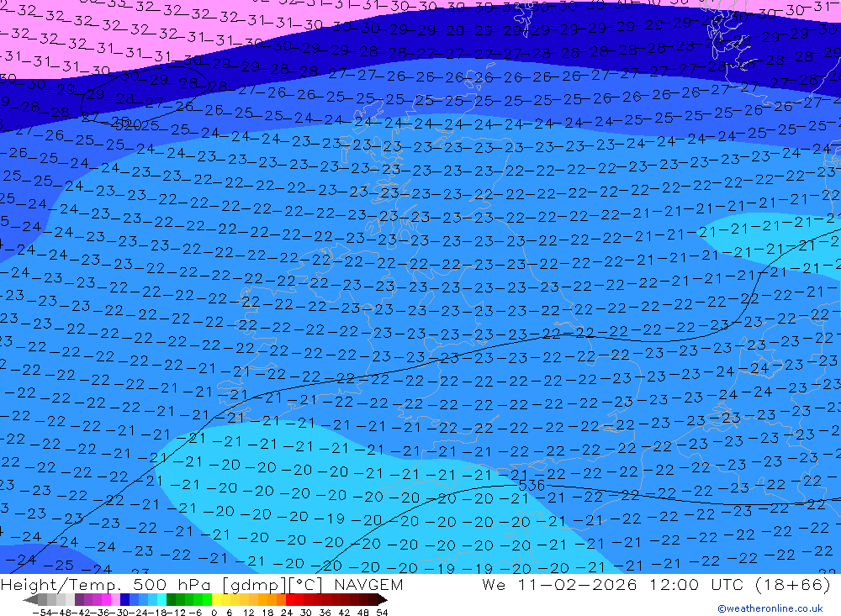Click the "NAVGEM" model name
The height and width of the screenshot is (616, 841).
click(x=368, y=585)
